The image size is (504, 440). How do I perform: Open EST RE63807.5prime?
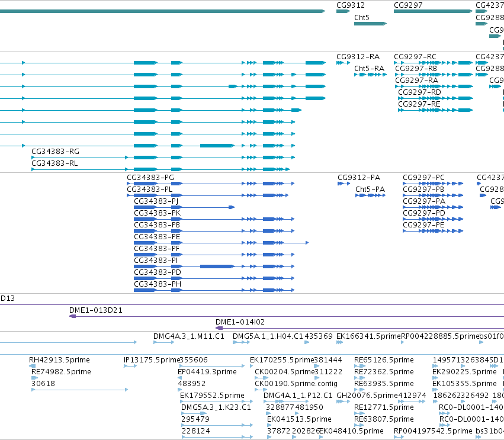click(x=384, y=419)
